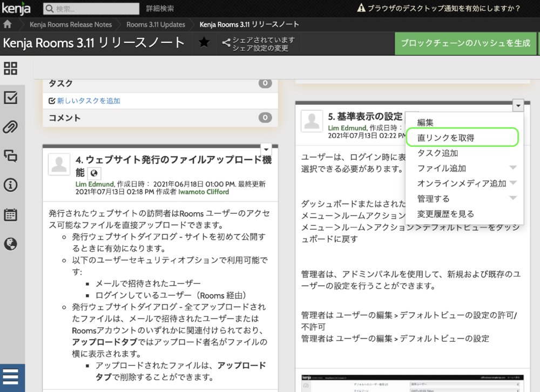The width and height of the screenshot is (540, 392).
Task: Open the calendar icon in sidebar
Action: 10,214
